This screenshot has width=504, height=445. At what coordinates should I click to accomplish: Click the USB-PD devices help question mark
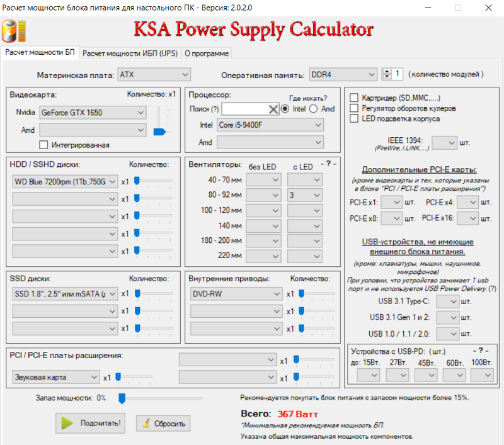pos(481,351)
